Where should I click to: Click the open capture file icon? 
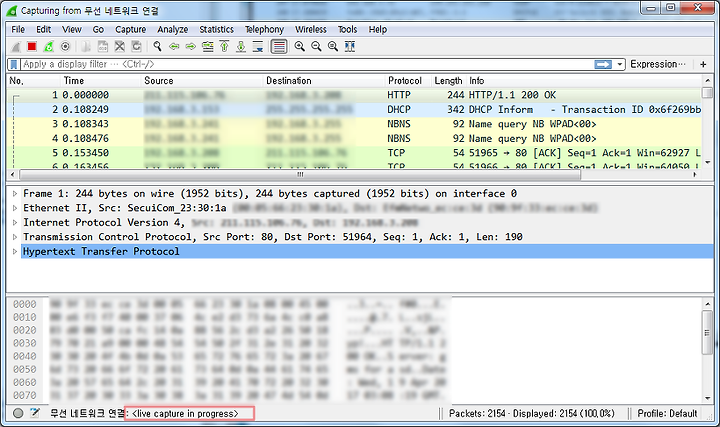pos(86,46)
